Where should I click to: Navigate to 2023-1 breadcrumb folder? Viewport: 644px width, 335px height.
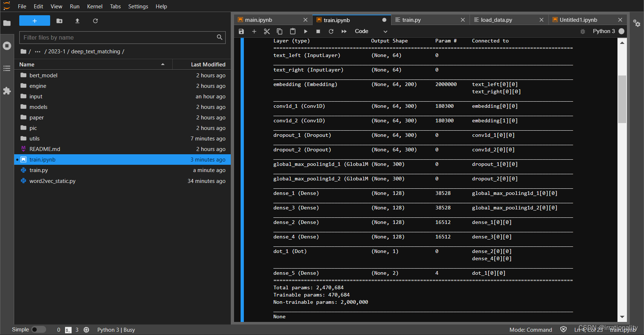click(x=57, y=52)
